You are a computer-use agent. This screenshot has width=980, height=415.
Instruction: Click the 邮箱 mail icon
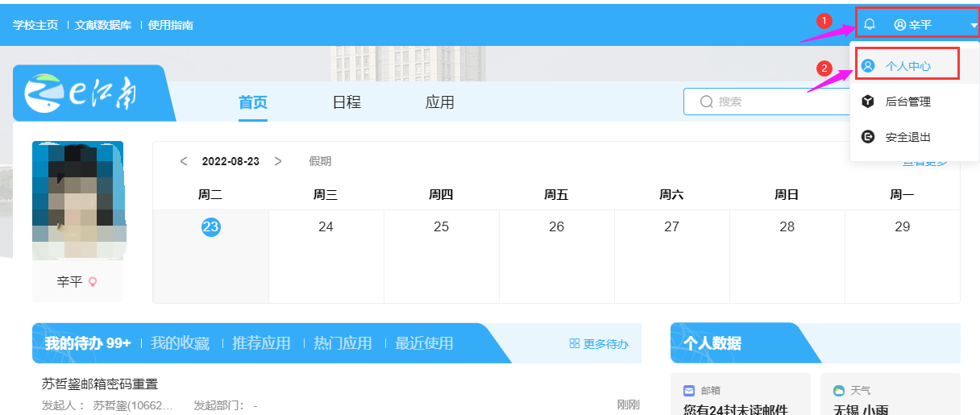click(689, 391)
